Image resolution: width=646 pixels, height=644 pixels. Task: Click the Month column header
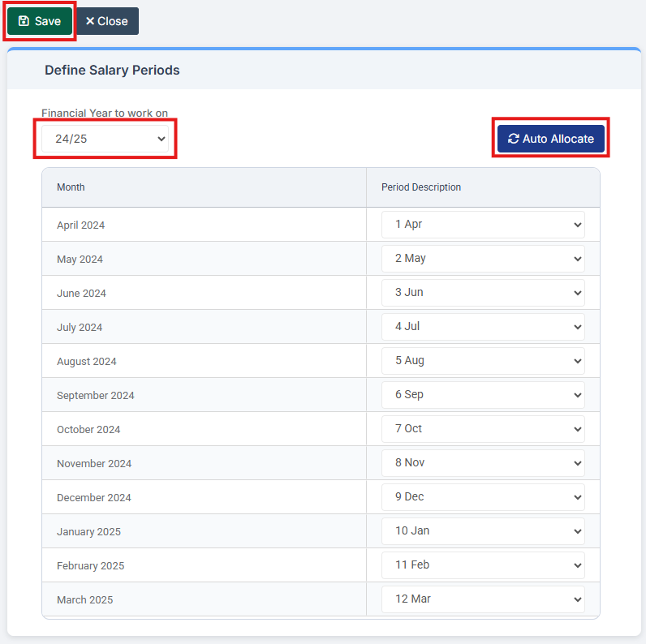[71, 187]
